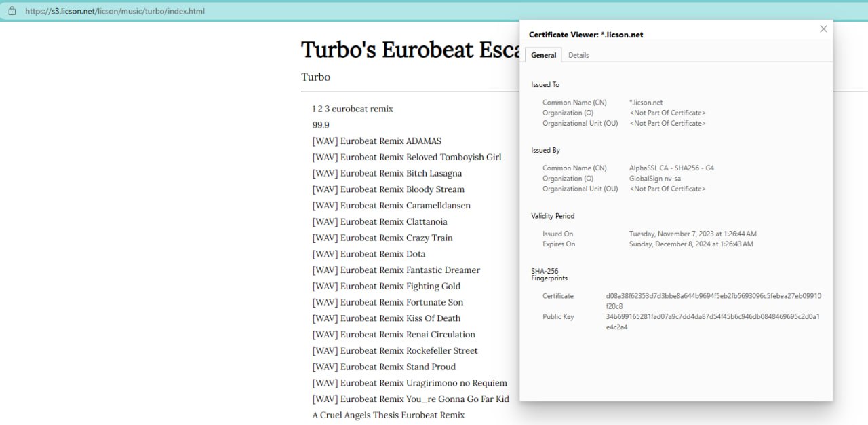This screenshot has height=425, width=868.
Task: Close the Certificate Viewer dialog
Action: pos(823,29)
